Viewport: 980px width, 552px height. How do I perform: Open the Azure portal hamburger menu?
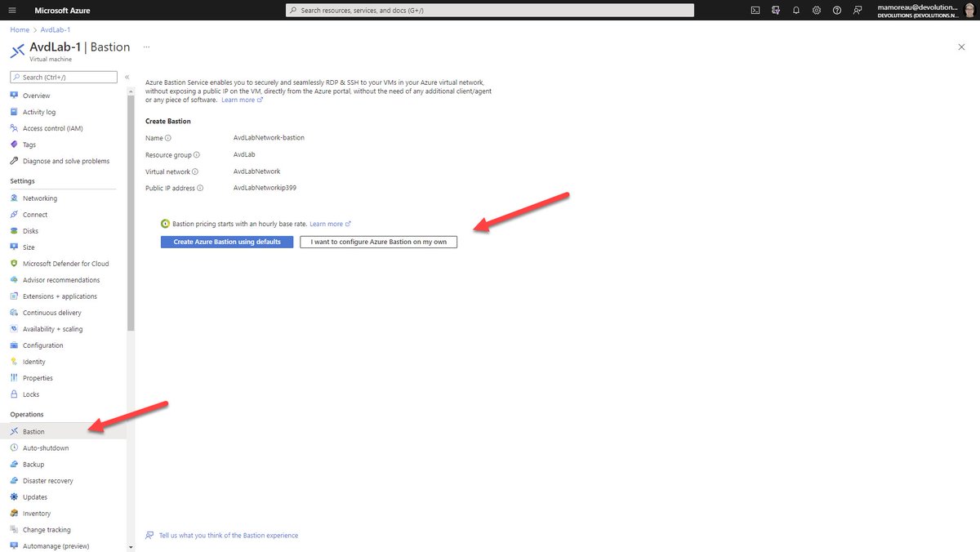11,11
